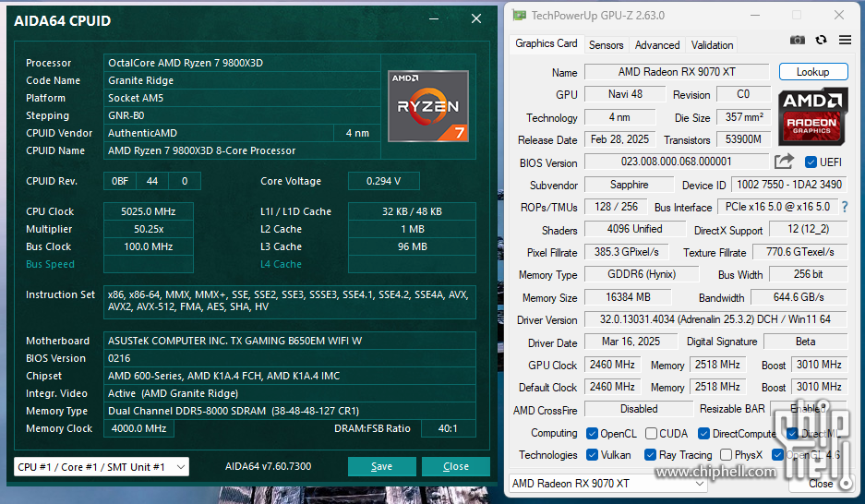This screenshot has height=504, width=865.
Task: Click the GPU Name field
Action: click(677, 72)
